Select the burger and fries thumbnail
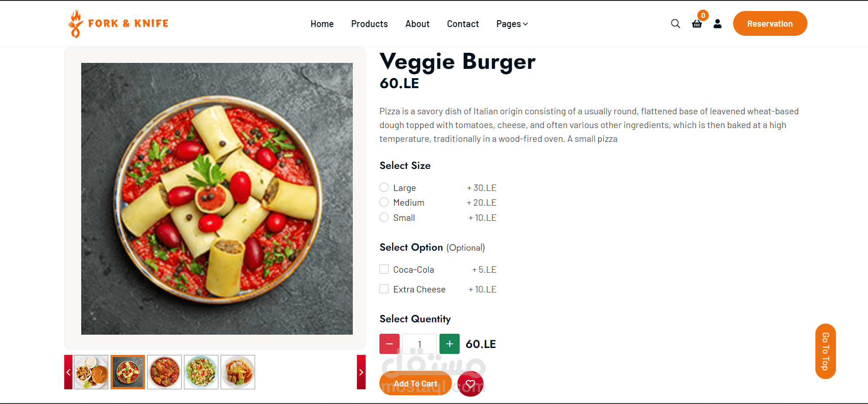Screen dimensions: 868x404 click(91, 372)
